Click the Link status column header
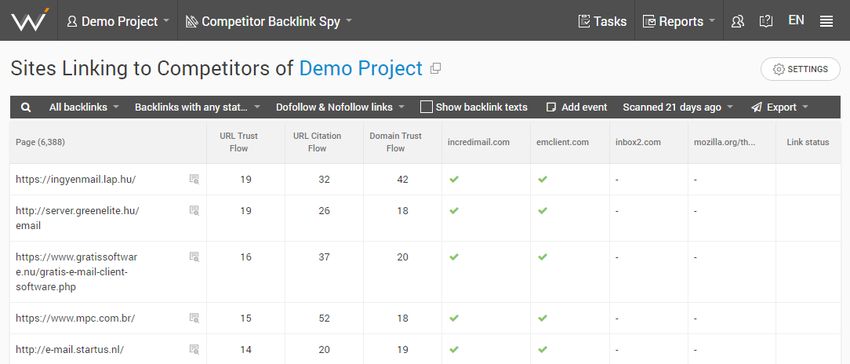The height and width of the screenshot is (364, 850). tap(808, 142)
